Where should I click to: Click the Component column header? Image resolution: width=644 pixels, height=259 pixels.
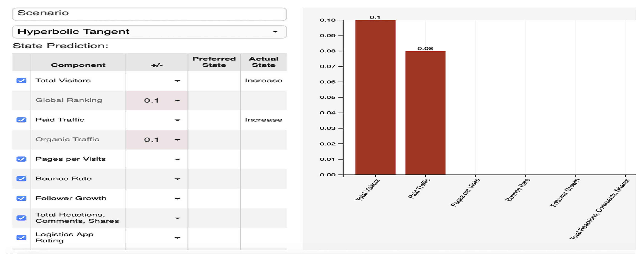(x=78, y=65)
